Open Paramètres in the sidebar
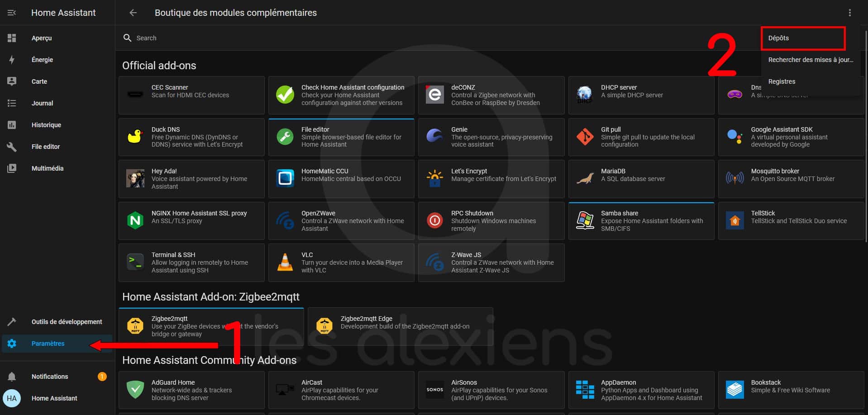 tap(57, 343)
